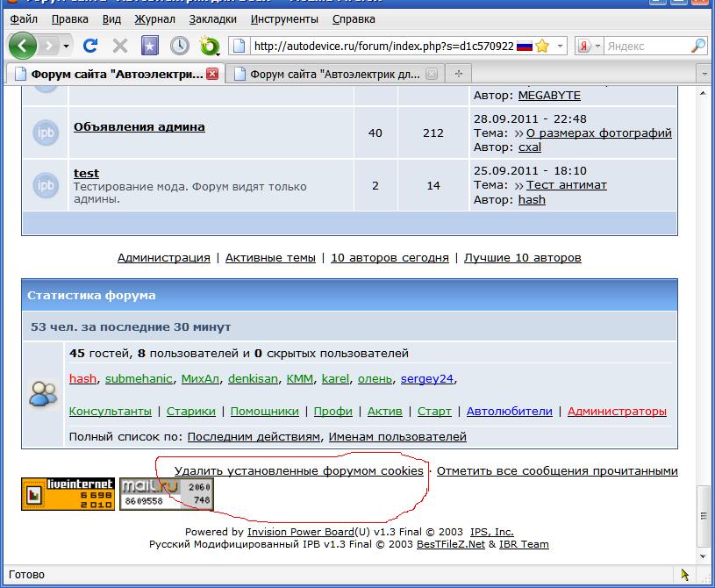This screenshot has height=588, width=715.
Task: Click the green circular arrows toolbar icon
Action: point(210,46)
